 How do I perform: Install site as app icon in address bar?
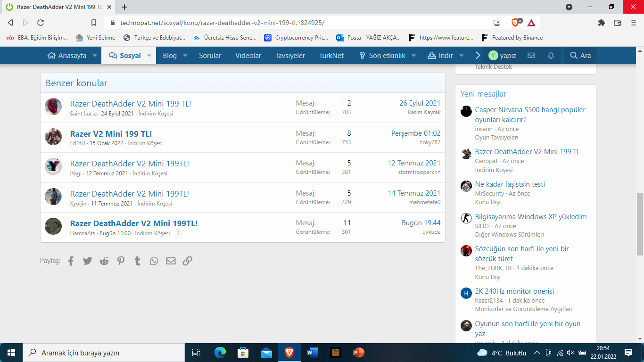(496, 22)
